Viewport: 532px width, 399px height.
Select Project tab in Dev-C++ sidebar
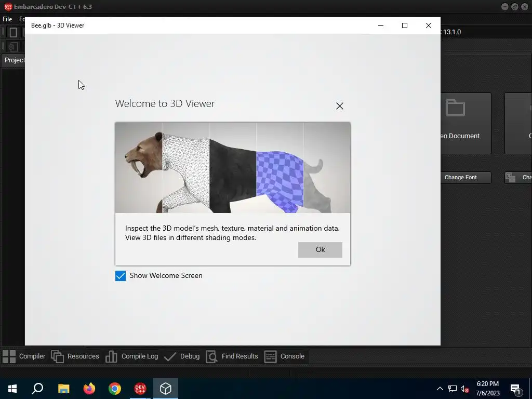click(x=14, y=60)
